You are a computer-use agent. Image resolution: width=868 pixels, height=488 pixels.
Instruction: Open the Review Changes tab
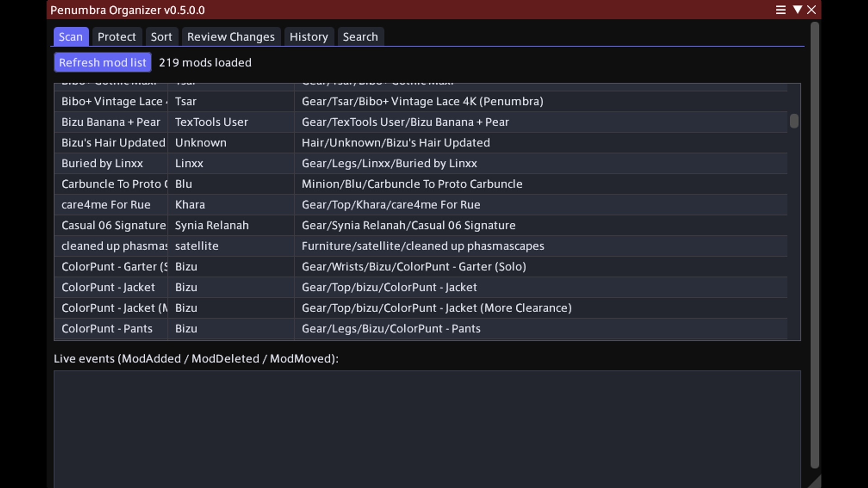coord(231,37)
